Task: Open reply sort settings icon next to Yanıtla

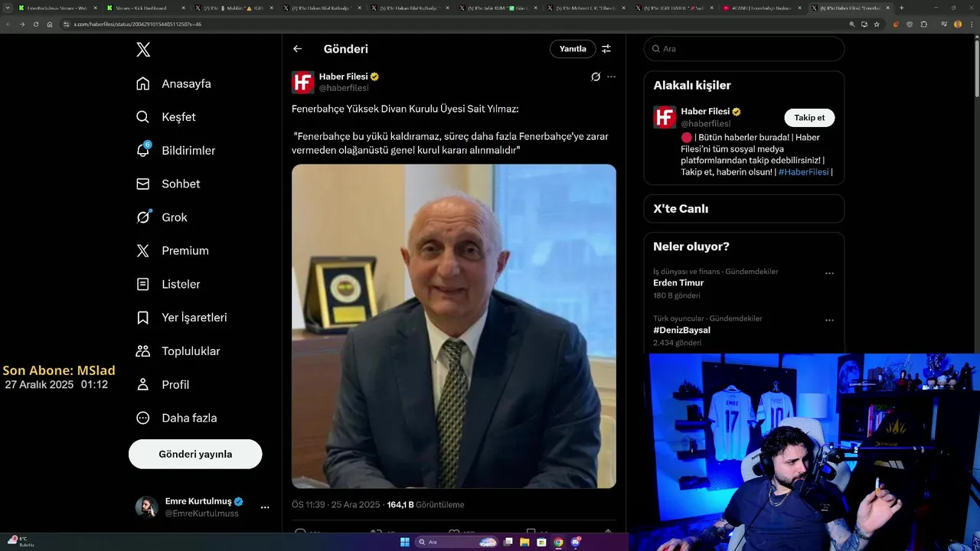Action: click(606, 49)
